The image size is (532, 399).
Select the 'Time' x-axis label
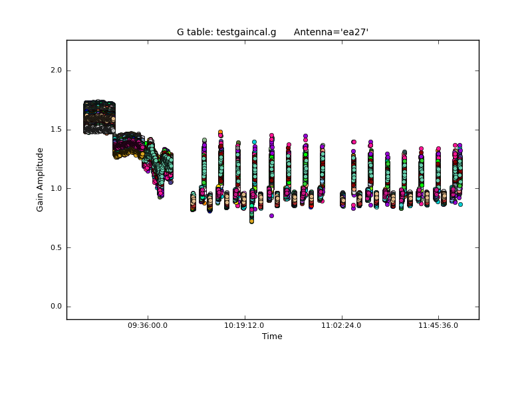(272, 336)
